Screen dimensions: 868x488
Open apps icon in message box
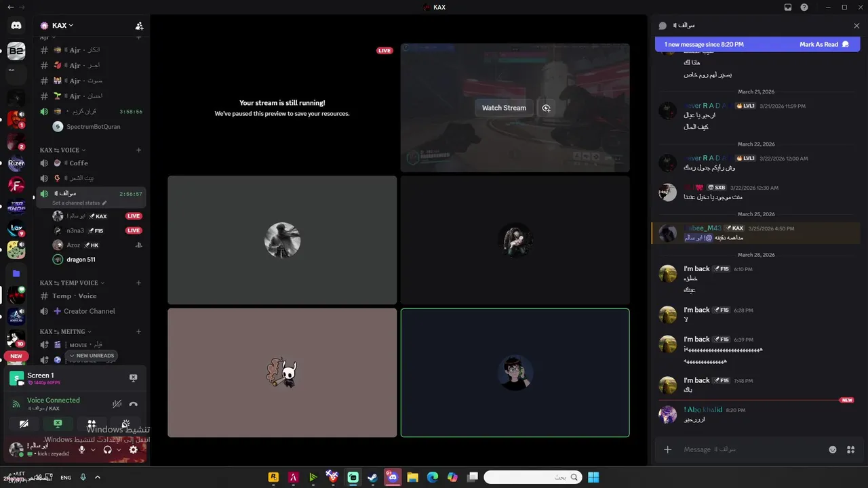click(x=851, y=449)
